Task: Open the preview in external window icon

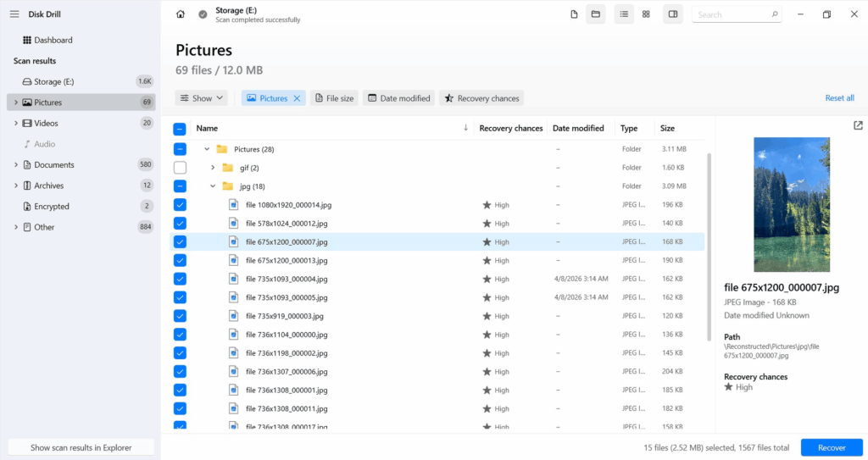Action: 858,125
